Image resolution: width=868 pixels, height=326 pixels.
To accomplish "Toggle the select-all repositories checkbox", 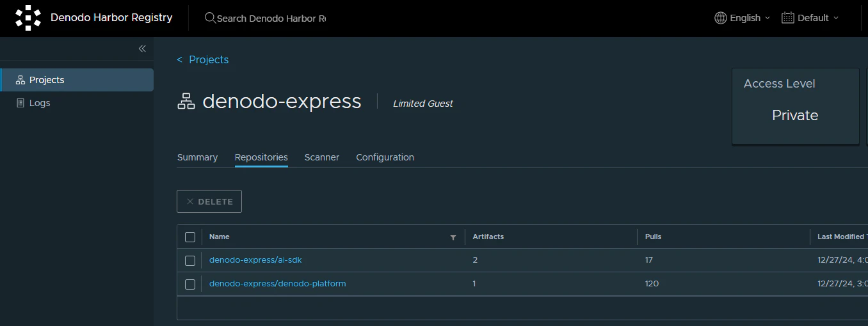I will pyautogui.click(x=190, y=237).
